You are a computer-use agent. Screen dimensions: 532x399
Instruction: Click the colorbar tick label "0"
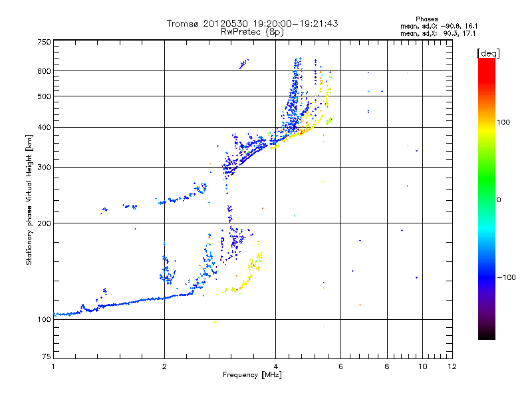(499, 200)
